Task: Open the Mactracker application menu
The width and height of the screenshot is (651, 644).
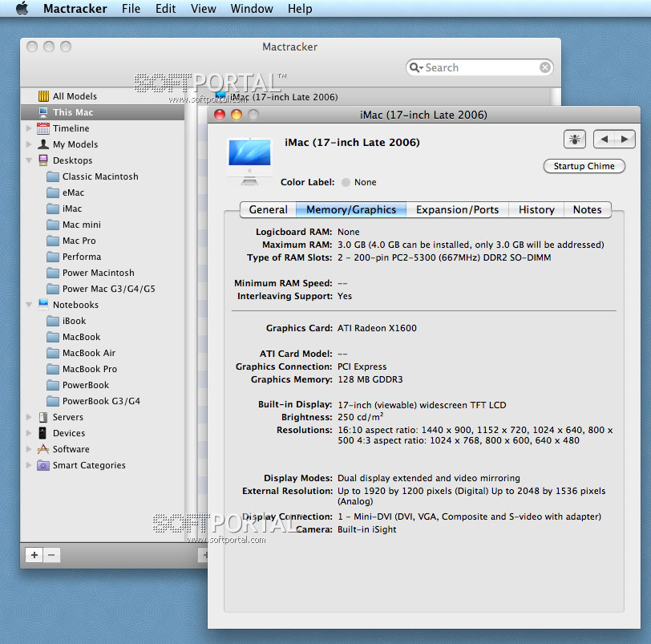Action: pos(75,9)
